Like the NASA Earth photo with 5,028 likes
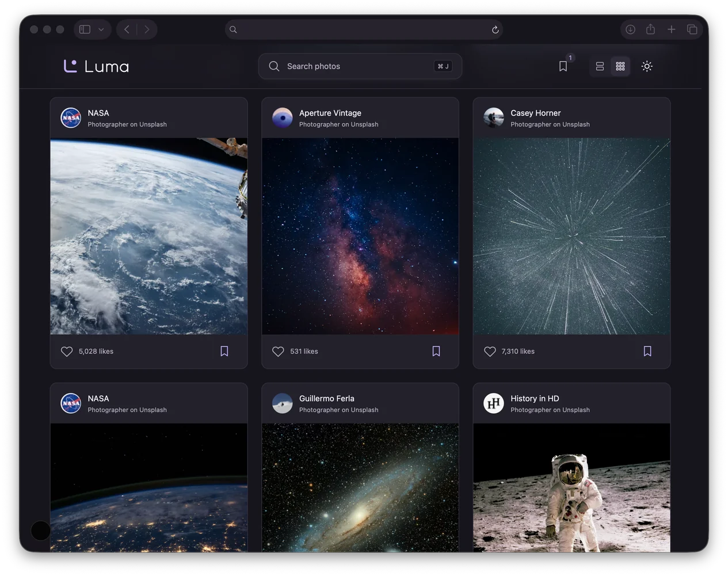Image resolution: width=728 pixels, height=576 pixels. 67,351
